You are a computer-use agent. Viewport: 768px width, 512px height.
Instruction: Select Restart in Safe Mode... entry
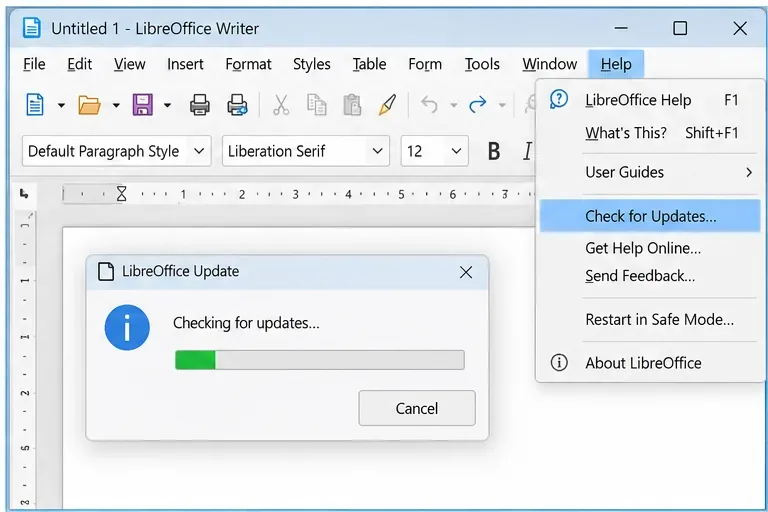pos(650,320)
